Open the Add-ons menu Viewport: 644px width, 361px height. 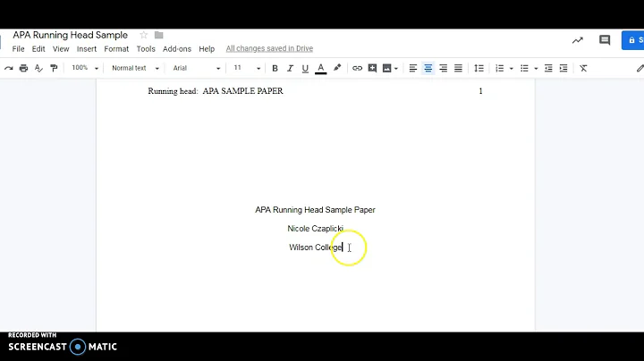[177, 49]
